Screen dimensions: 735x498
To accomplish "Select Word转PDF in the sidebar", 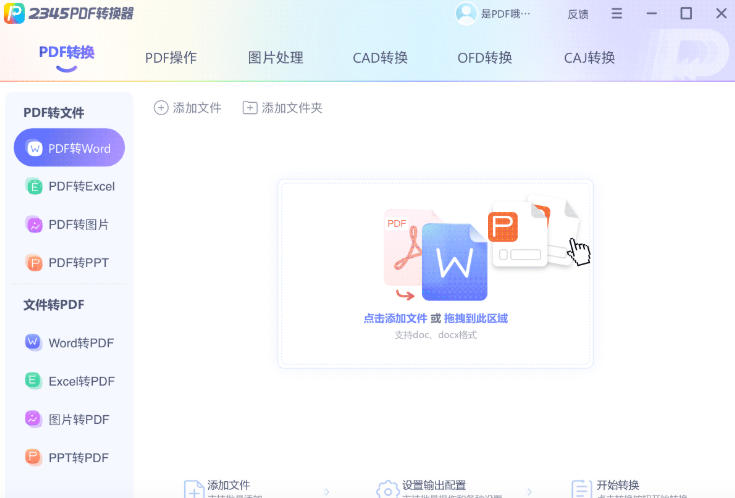I will (x=69, y=343).
